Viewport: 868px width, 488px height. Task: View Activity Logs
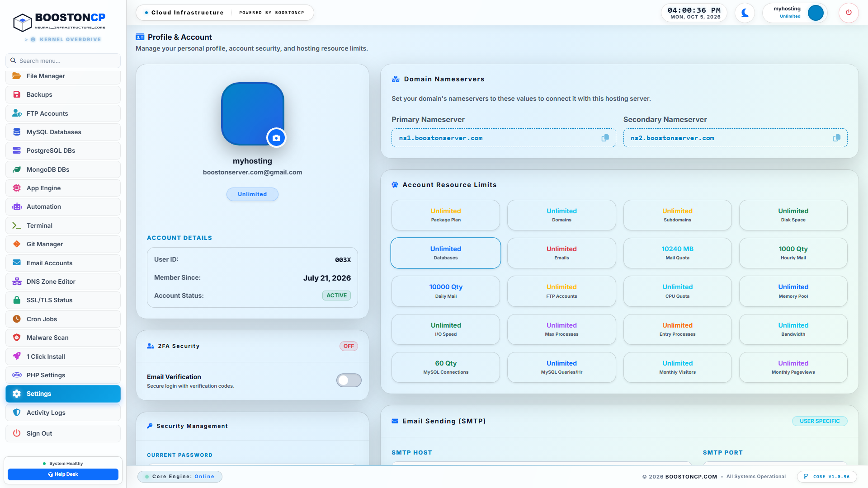(x=63, y=413)
